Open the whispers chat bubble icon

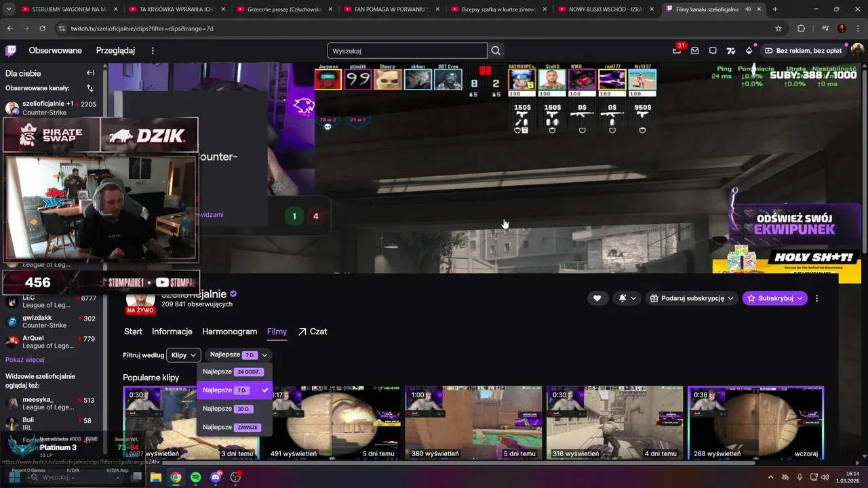(713, 51)
